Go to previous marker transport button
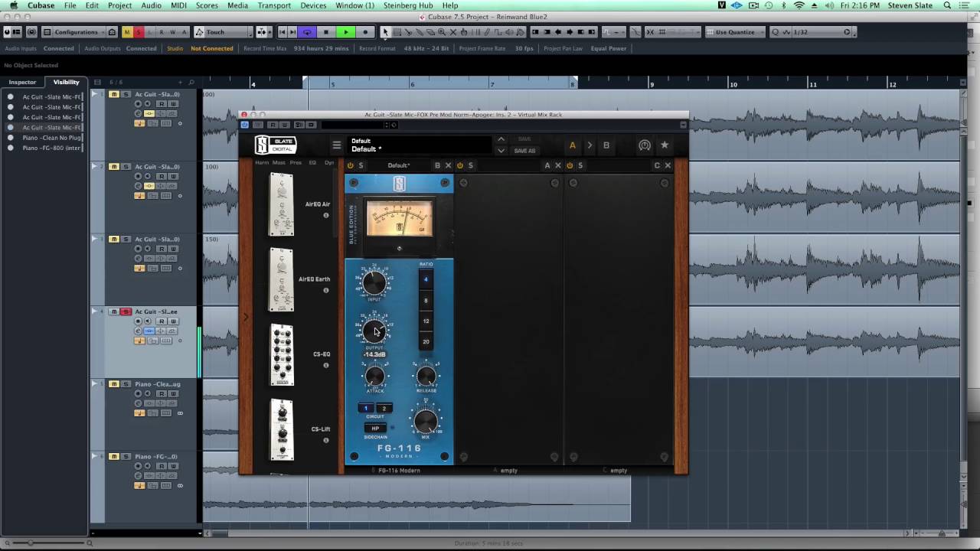This screenshot has height=551, width=980. [283, 32]
